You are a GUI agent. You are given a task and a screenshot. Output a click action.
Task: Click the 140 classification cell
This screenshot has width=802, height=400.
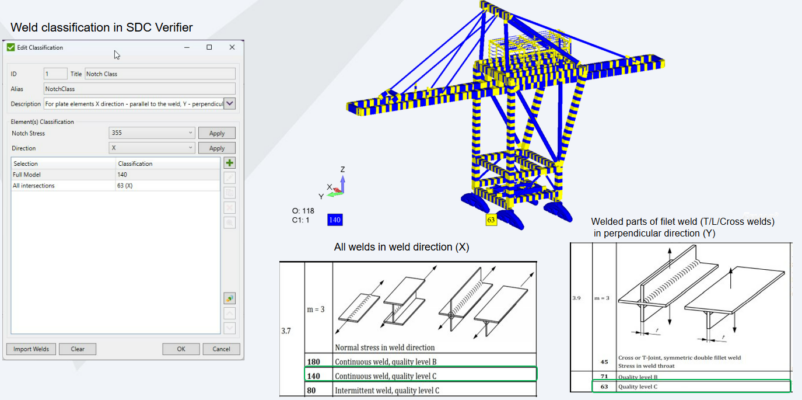pos(168,174)
